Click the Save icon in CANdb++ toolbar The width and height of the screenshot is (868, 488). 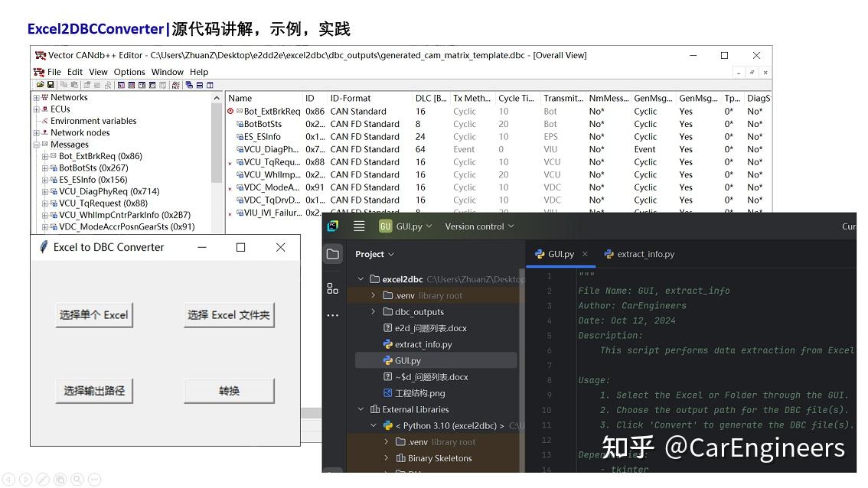tap(51, 84)
